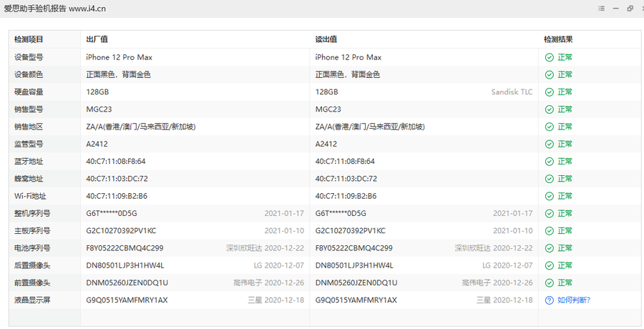644x329 pixels.
Task: Click green check icon in 设备型号 row
Action: point(549,57)
